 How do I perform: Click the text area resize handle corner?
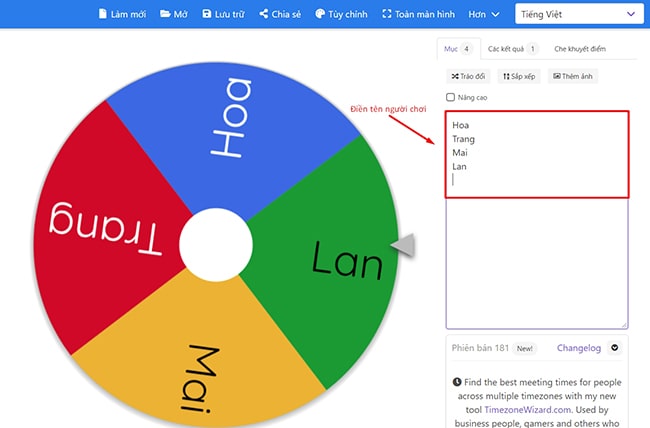[x=624, y=325]
